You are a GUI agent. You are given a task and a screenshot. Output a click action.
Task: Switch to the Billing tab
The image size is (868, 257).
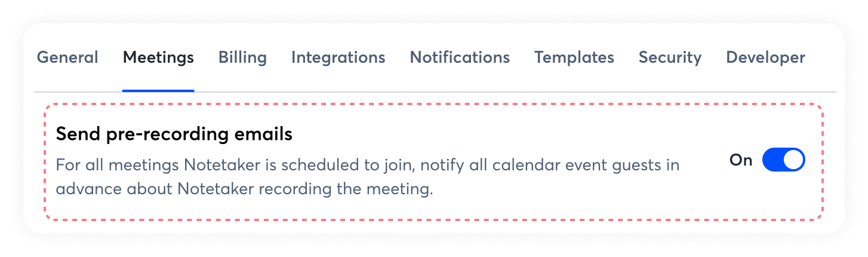[x=242, y=58]
